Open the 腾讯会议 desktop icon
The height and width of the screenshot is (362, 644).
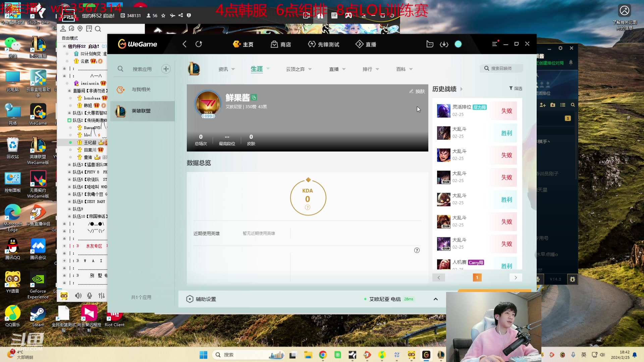pos(38,249)
